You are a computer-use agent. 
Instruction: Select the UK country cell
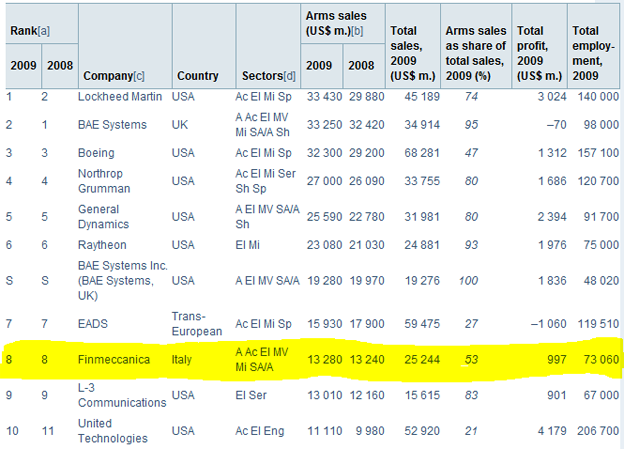(x=180, y=125)
